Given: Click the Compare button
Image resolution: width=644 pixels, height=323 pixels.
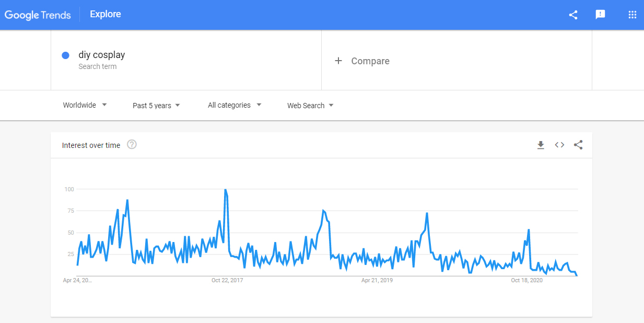Looking at the screenshot, I should 370,61.
